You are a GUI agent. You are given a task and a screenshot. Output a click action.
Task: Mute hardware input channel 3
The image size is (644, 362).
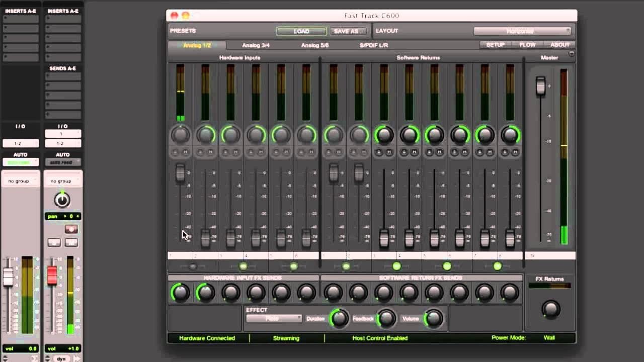click(x=235, y=152)
